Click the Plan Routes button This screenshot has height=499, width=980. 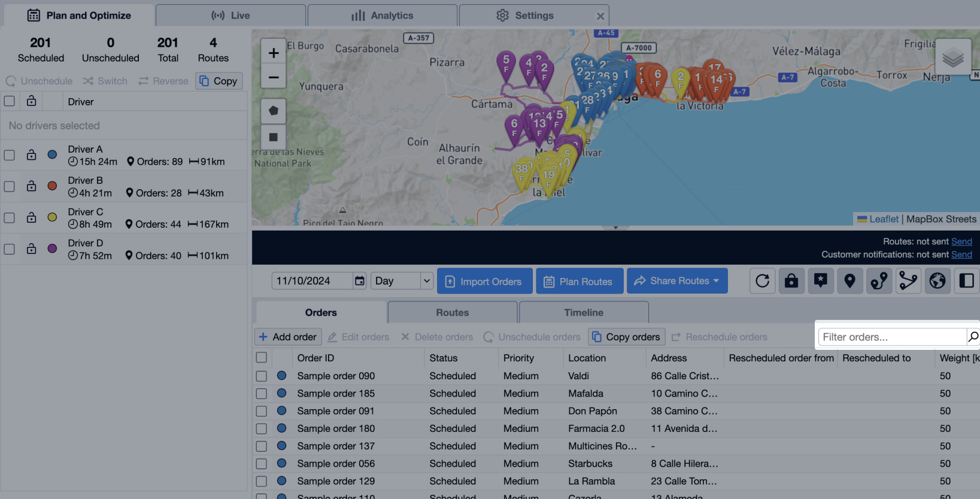click(x=579, y=281)
